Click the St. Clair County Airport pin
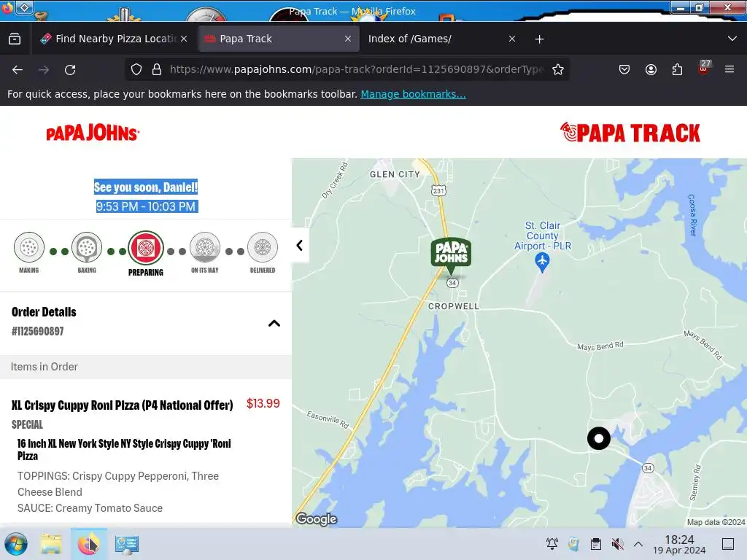747x560 pixels. [x=542, y=262]
